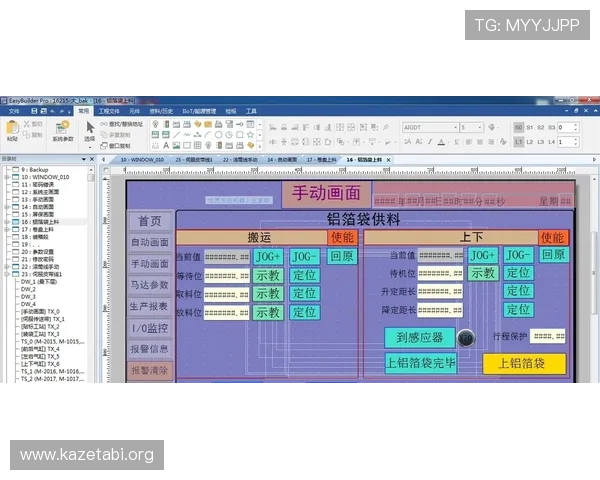Switch to window tab 14
Image resolution: width=600 pixels, height=480 pixels.
(x=282, y=160)
